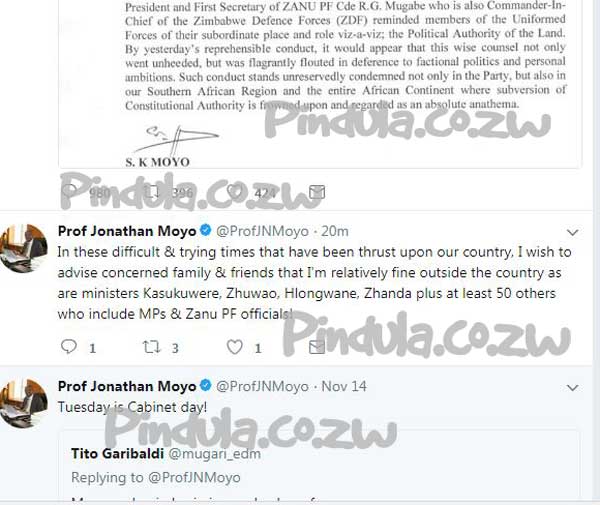Open the verified badge on the 20m tweet
600x505 pixels.
[x=205, y=230]
